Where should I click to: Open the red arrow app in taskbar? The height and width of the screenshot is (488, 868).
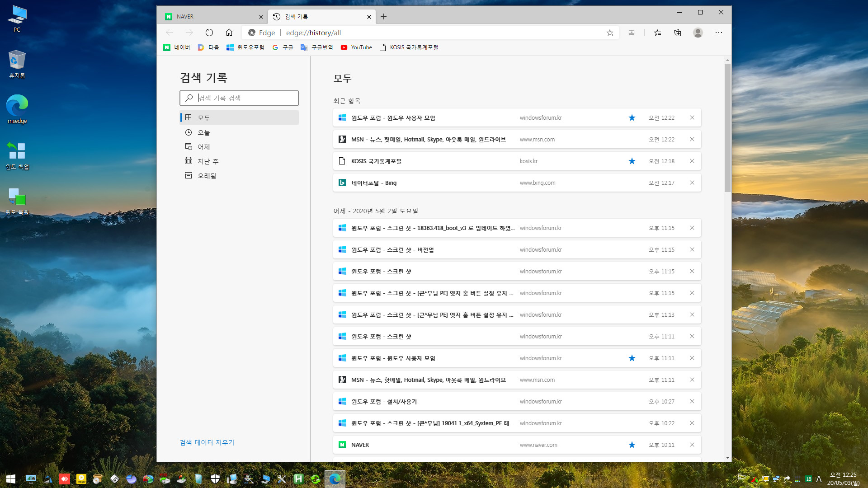point(65,479)
